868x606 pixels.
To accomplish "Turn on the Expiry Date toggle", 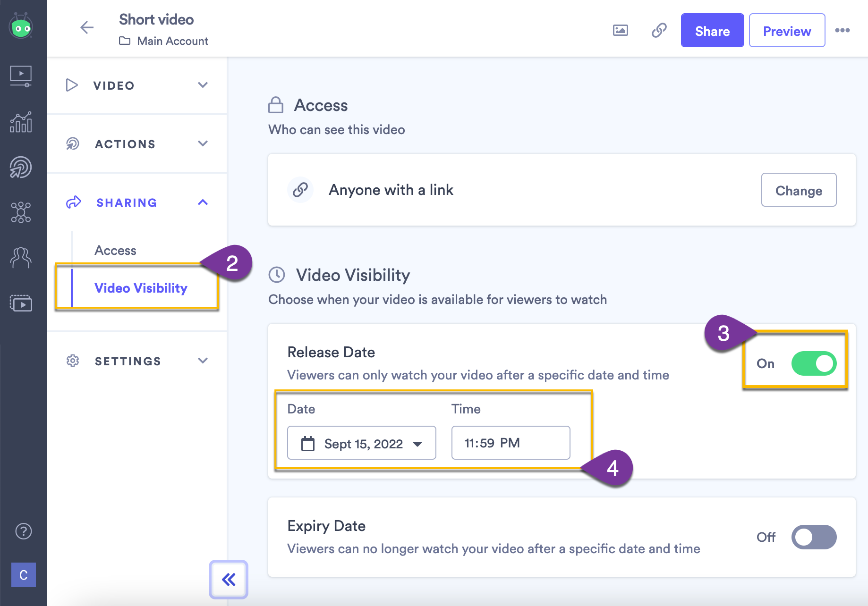I will click(x=814, y=537).
